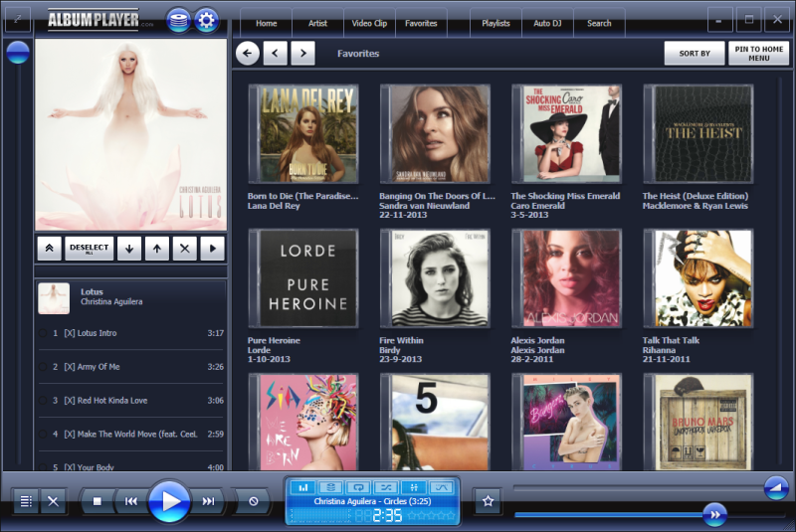Go to the next page with right chevron
Viewport: 796px width, 532px height.
pos(303,54)
